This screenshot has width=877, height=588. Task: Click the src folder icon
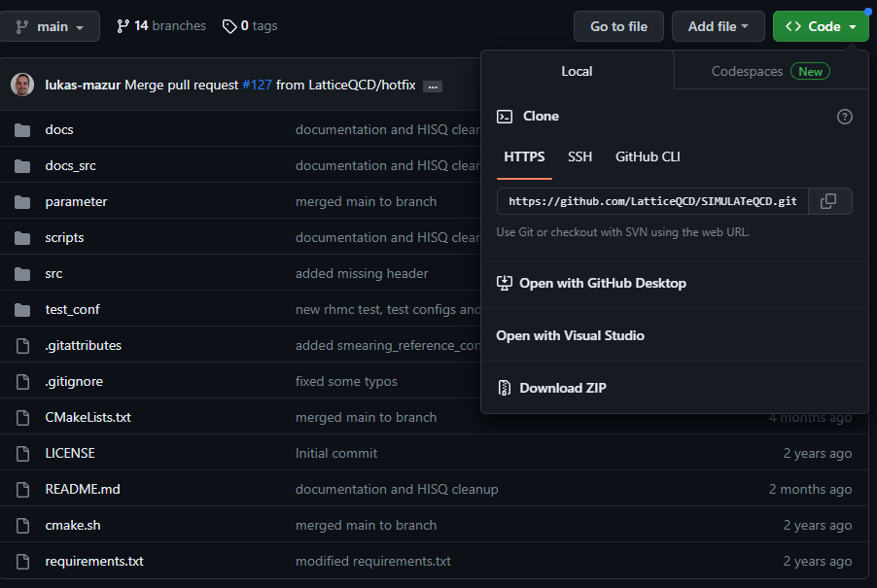22,274
